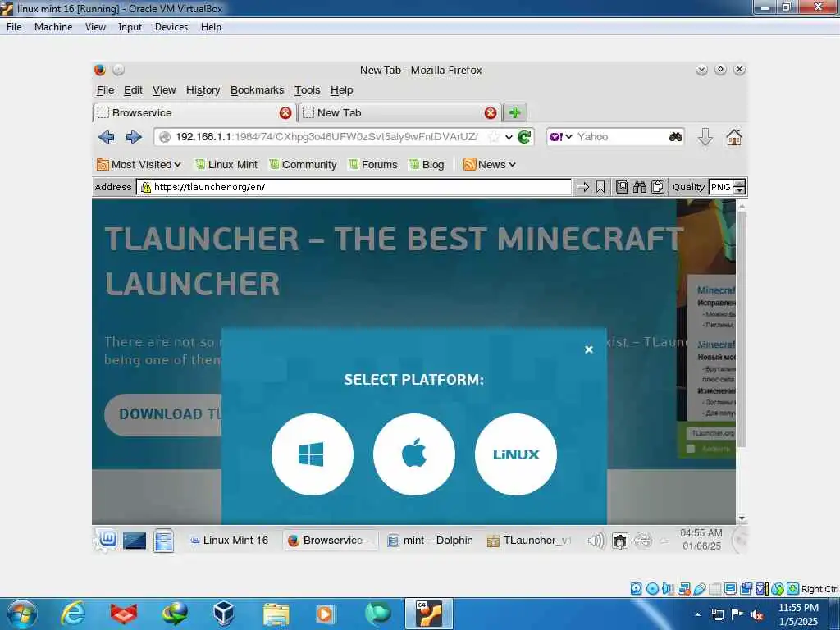Image resolution: width=840 pixels, height=630 pixels.
Task: Click the Download TLauncher button
Action: point(163,414)
